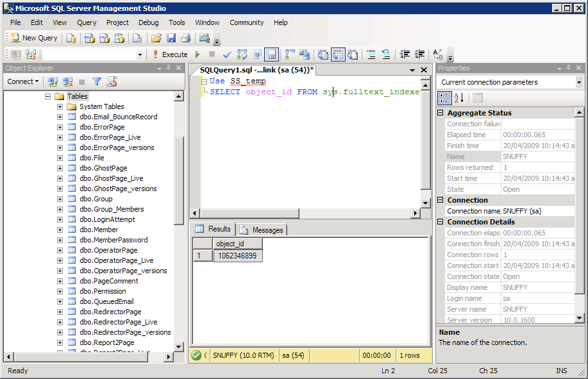Refresh the Object Explorer

tap(110, 82)
